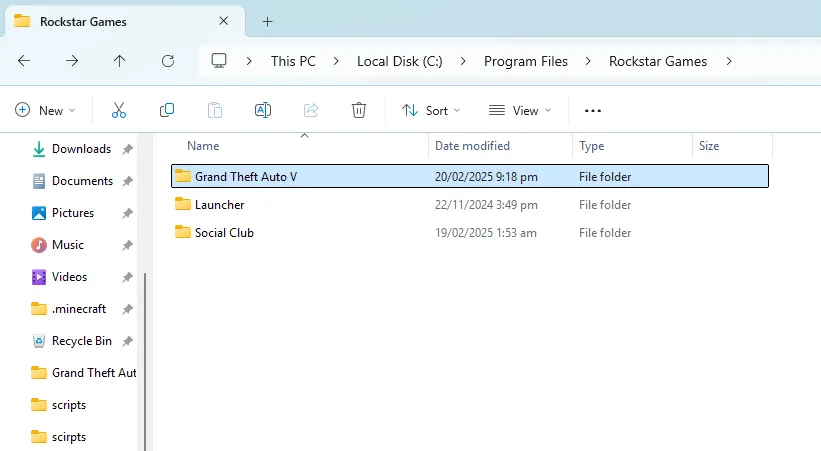Image resolution: width=821 pixels, height=451 pixels.
Task: Click the PC monitor icon in address bar
Action: (x=219, y=61)
